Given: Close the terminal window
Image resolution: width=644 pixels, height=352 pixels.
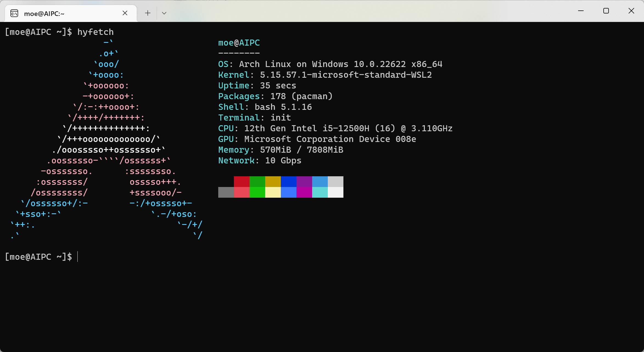Looking at the screenshot, I should (631, 11).
